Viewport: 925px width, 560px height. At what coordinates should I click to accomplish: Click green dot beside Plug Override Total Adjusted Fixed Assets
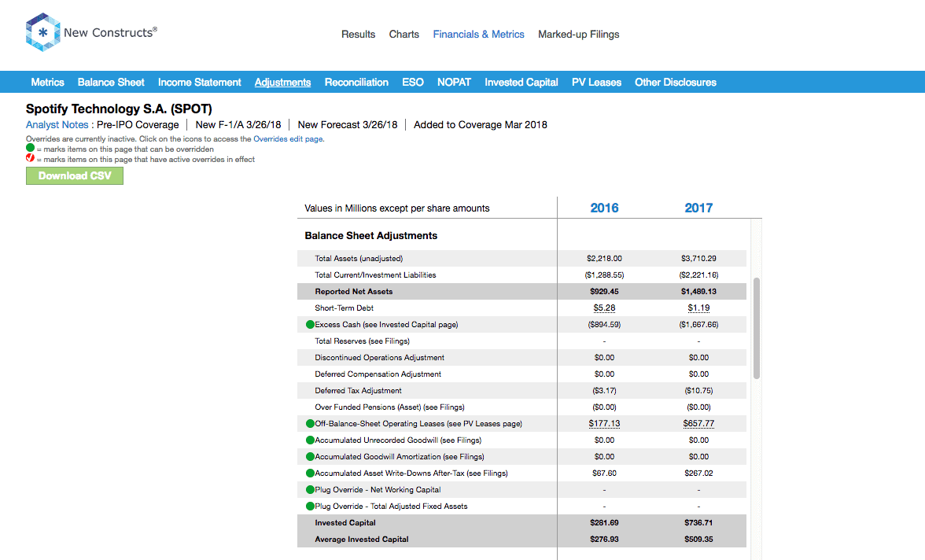[310, 507]
